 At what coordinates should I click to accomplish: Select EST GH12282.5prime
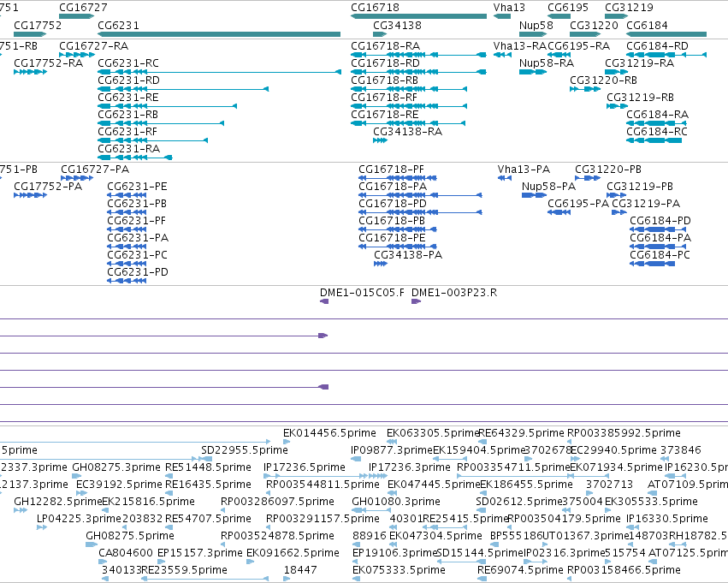click(21, 510)
